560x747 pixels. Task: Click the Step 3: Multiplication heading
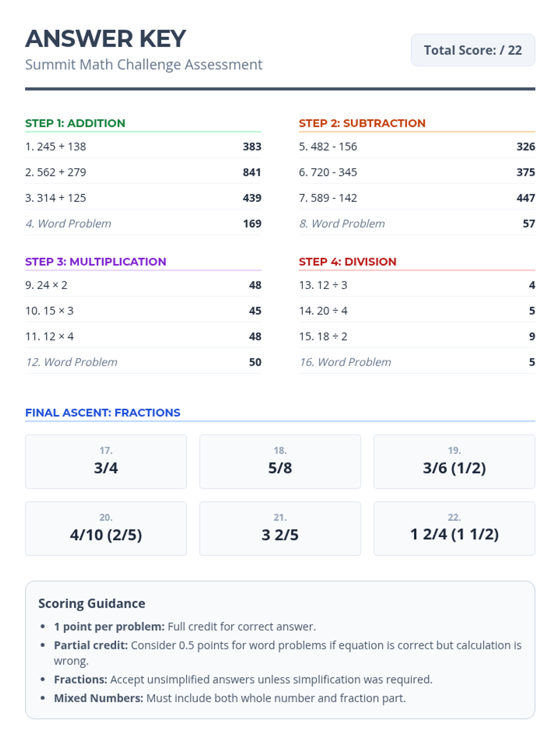pos(96,261)
